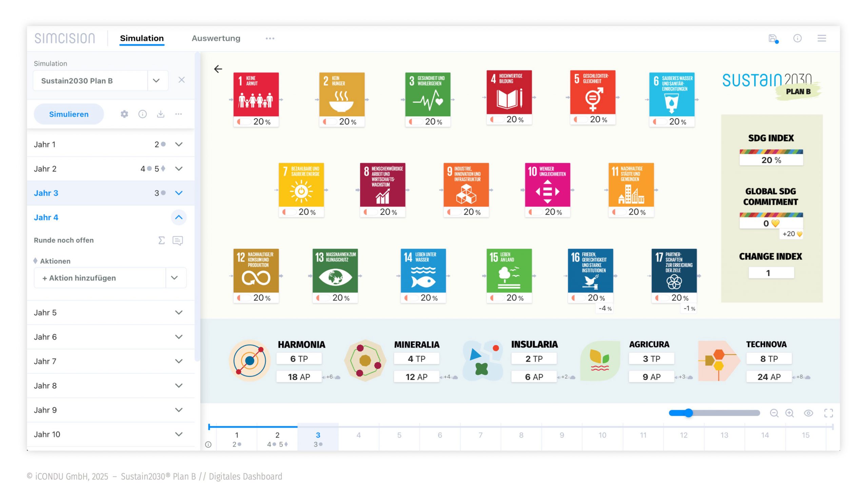Screen dimensions: 868x488
Task: Click the zoom out magnifier icon
Action: click(x=774, y=413)
